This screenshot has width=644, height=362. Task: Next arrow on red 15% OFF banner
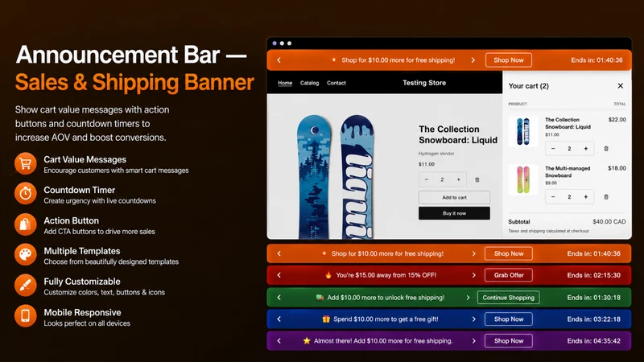click(x=473, y=275)
